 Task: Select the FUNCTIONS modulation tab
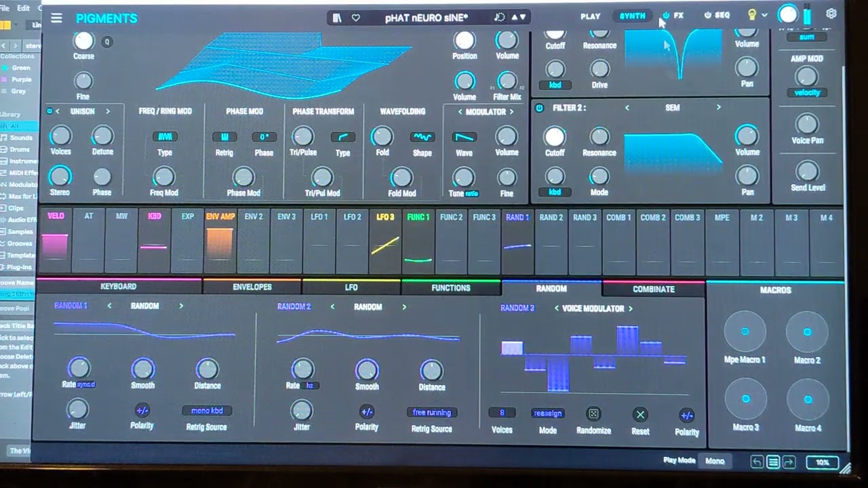click(x=451, y=288)
